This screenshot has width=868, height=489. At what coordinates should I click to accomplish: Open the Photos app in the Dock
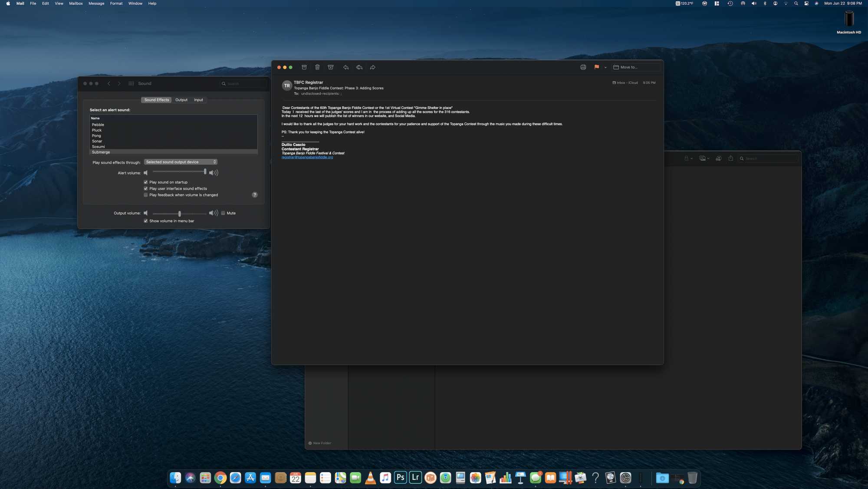click(476, 478)
